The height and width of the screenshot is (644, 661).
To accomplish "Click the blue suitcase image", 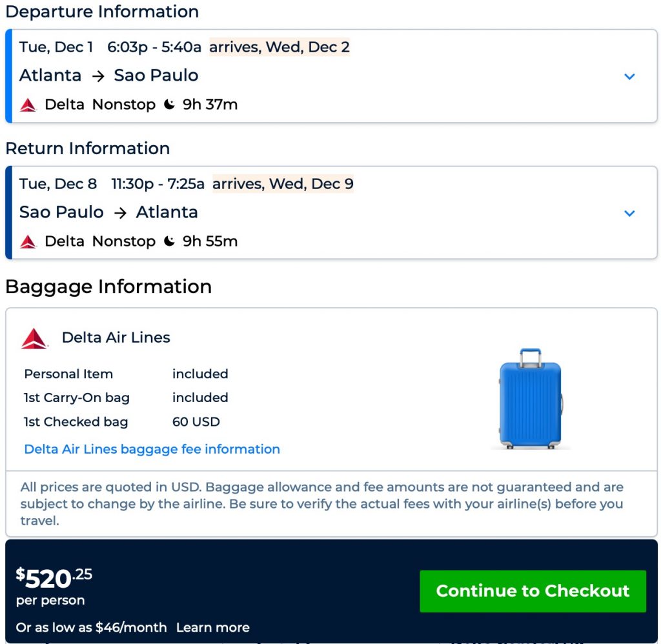I will point(531,398).
